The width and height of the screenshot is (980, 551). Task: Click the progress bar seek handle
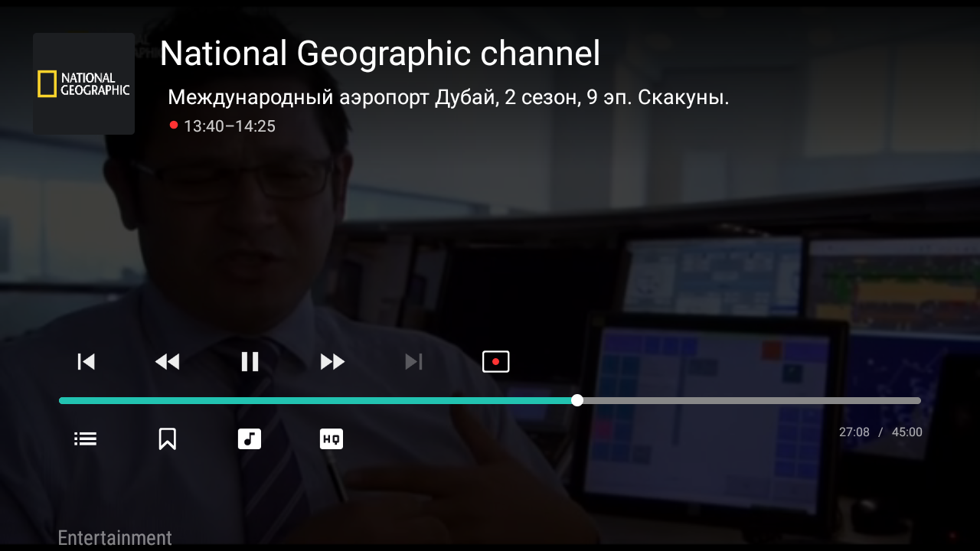(x=577, y=400)
